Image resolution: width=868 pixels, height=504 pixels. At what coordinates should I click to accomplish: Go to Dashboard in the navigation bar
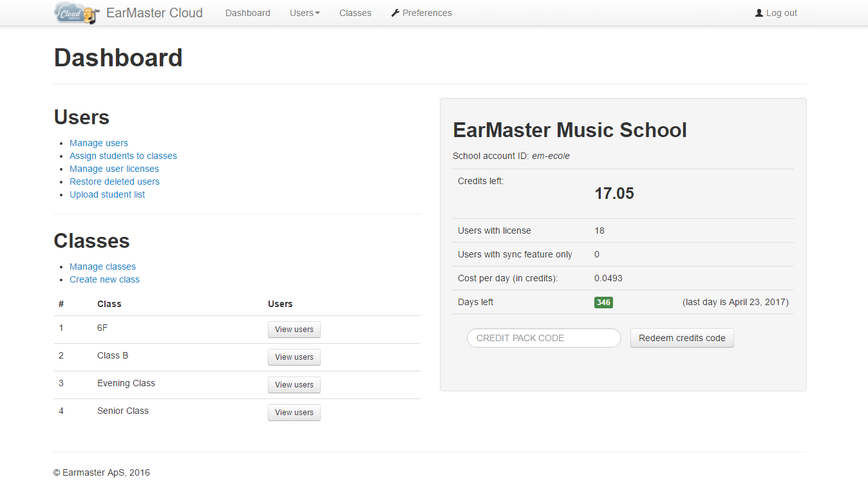(248, 13)
